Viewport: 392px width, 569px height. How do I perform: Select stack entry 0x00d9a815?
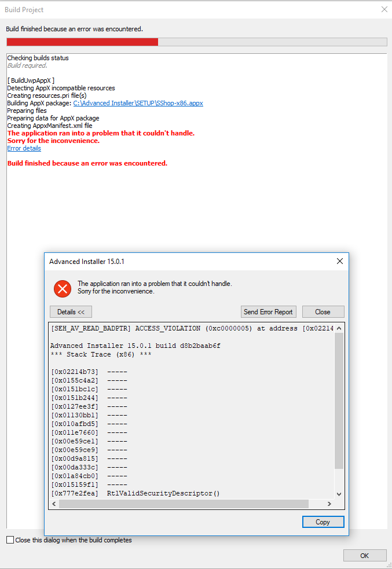(89, 459)
